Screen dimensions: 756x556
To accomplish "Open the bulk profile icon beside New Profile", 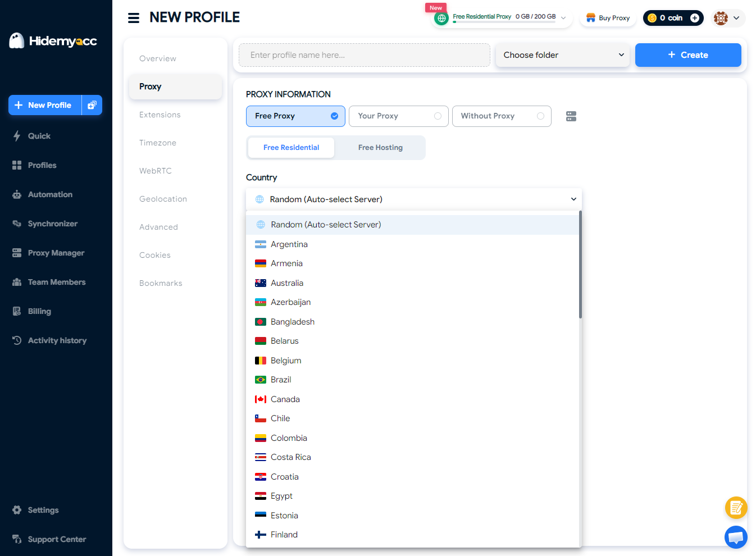I will tap(92, 105).
